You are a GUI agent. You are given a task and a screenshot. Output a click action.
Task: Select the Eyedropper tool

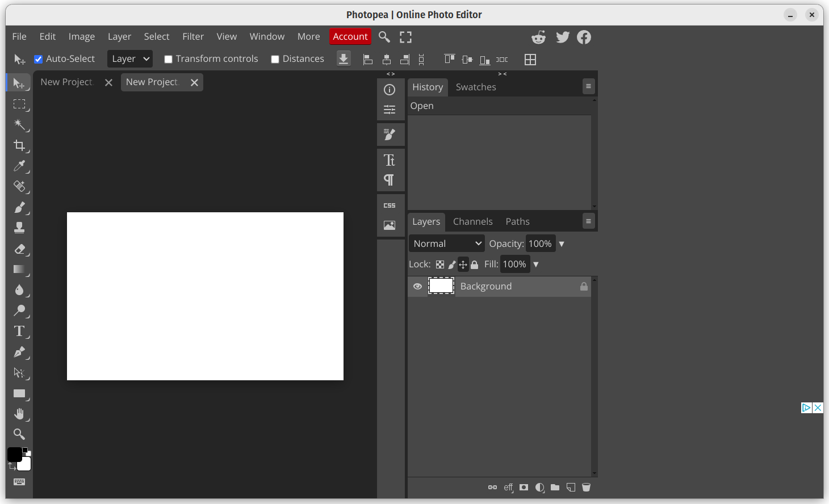tap(19, 166)
